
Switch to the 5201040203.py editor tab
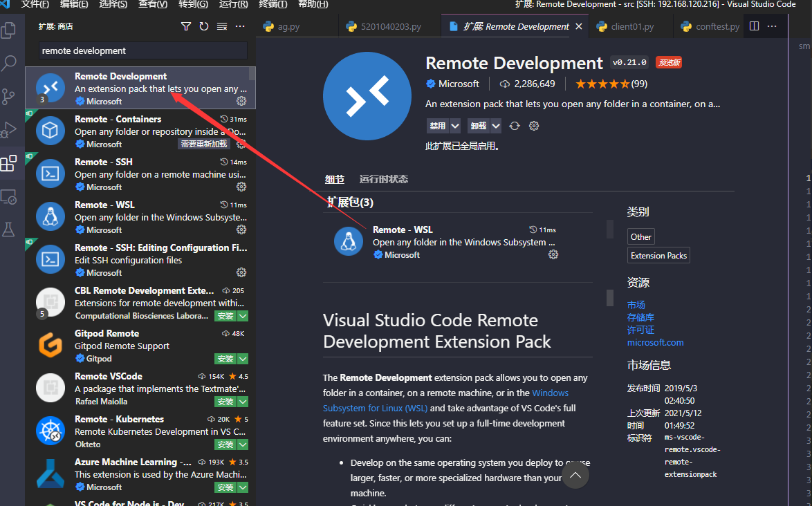(391, 26)
